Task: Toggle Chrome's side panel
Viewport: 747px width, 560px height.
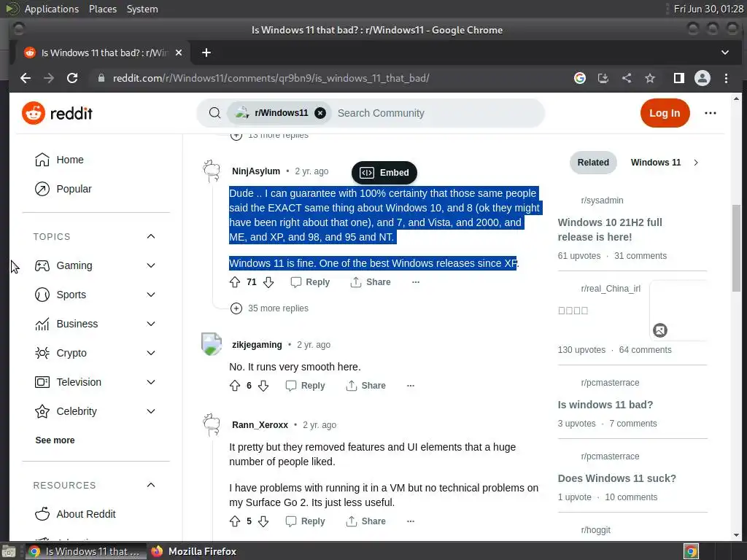Action: point(679,78)
